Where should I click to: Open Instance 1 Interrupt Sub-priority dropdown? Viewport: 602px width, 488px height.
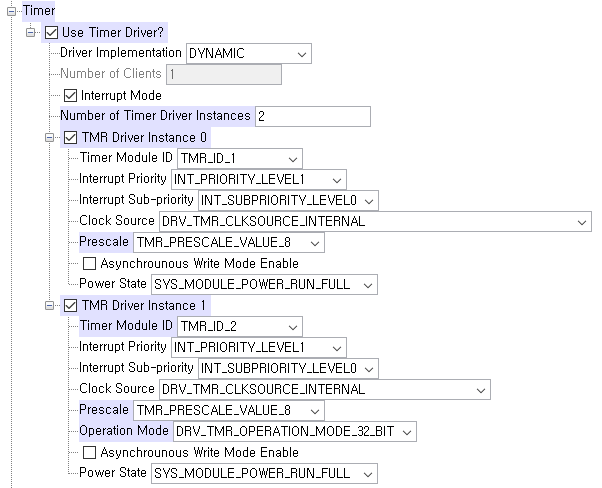click(282, 368)
